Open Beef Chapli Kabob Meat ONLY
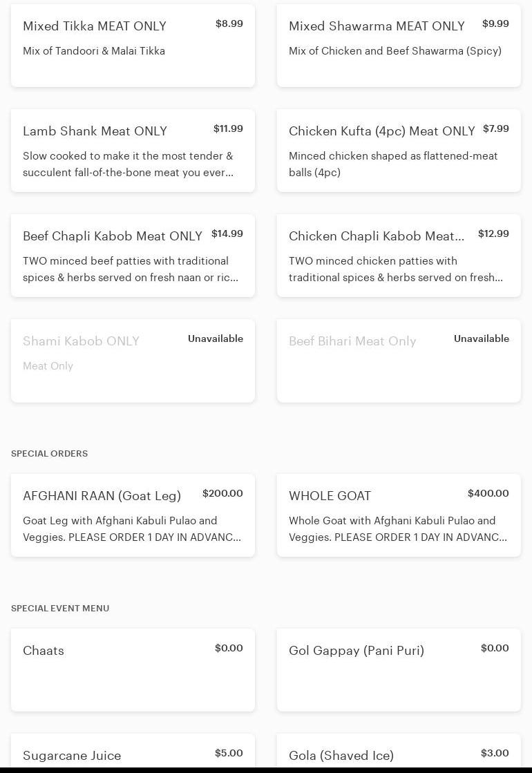Image resolution: width=532 pixels, height=773 pixels. coord(112,236)
